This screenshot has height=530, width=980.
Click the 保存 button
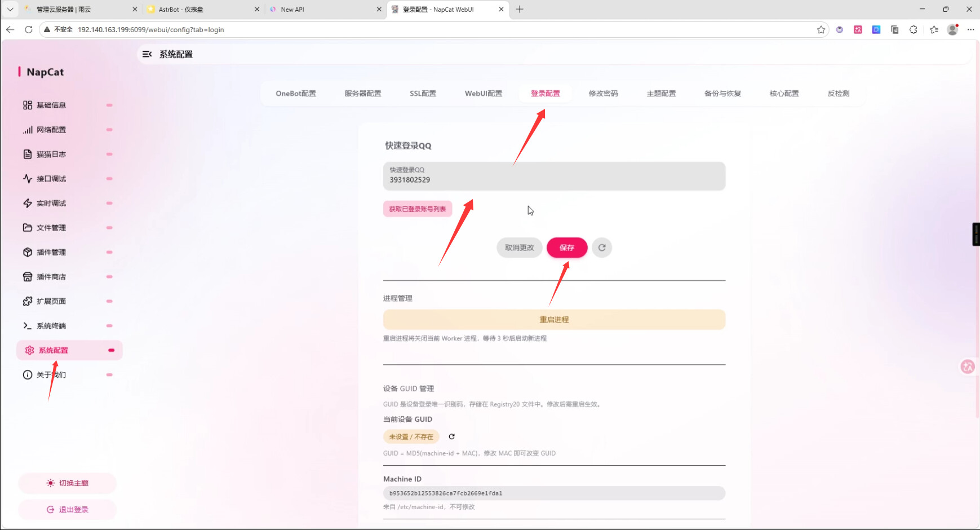pos(567,248)
